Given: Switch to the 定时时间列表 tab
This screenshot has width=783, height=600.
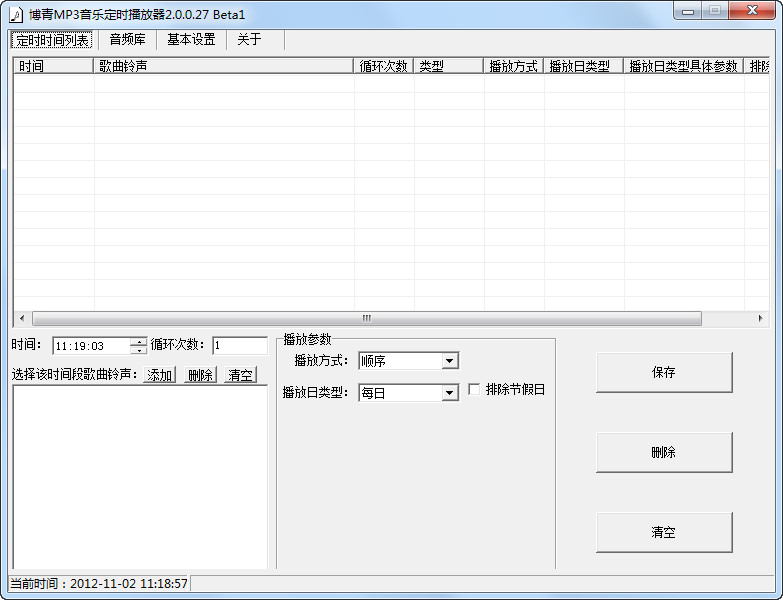Looking at the screenshot, I should point(52,40).
